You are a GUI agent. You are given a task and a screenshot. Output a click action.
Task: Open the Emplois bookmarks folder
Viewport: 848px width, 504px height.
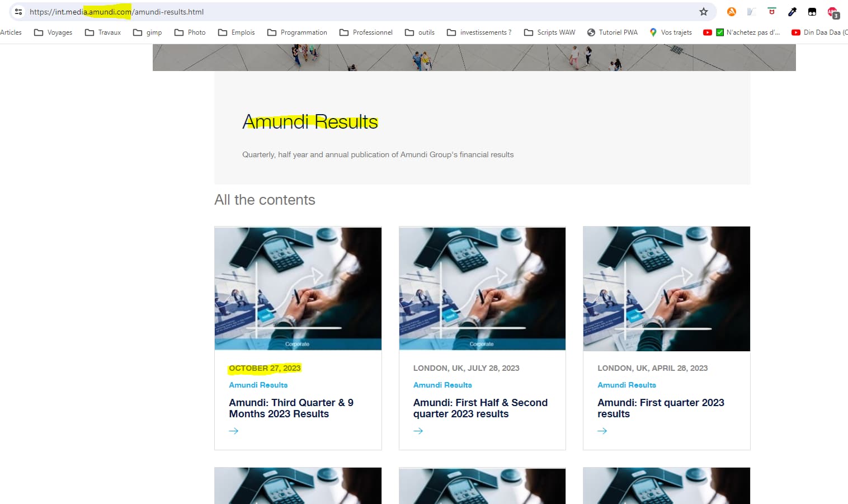[237, 32]
